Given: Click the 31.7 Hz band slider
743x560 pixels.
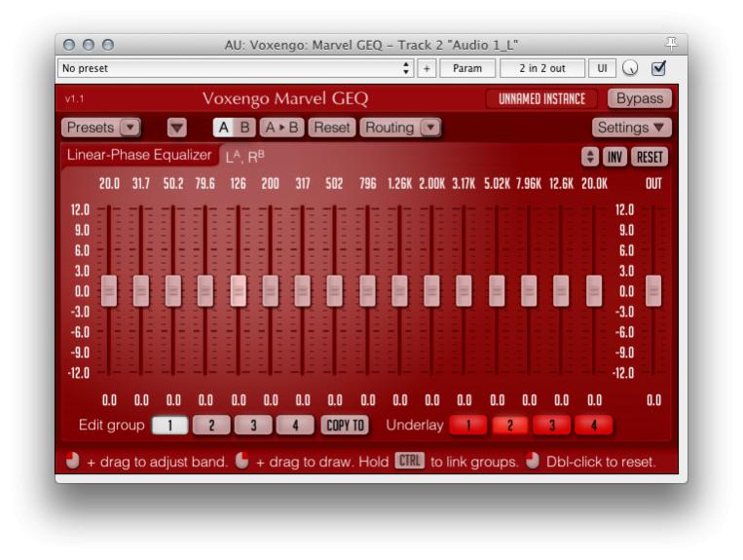Looking at the screenshot, I should tap(141, 290).
